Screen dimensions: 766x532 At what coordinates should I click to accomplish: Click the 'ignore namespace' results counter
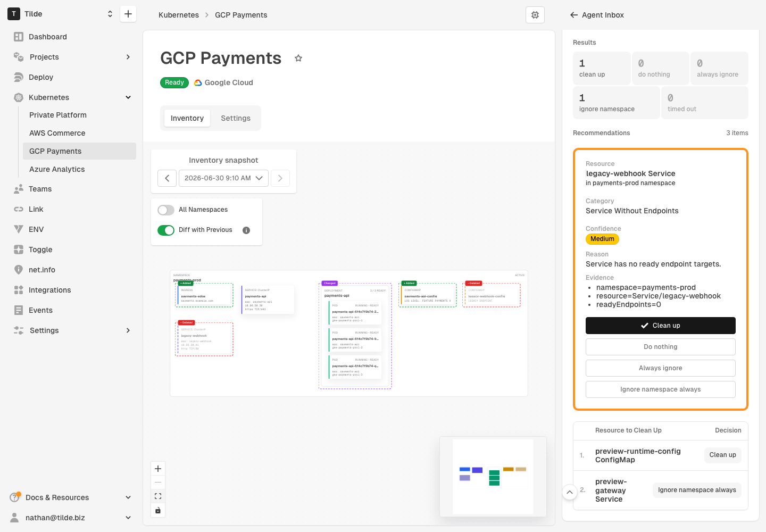[x=616, y=103]
